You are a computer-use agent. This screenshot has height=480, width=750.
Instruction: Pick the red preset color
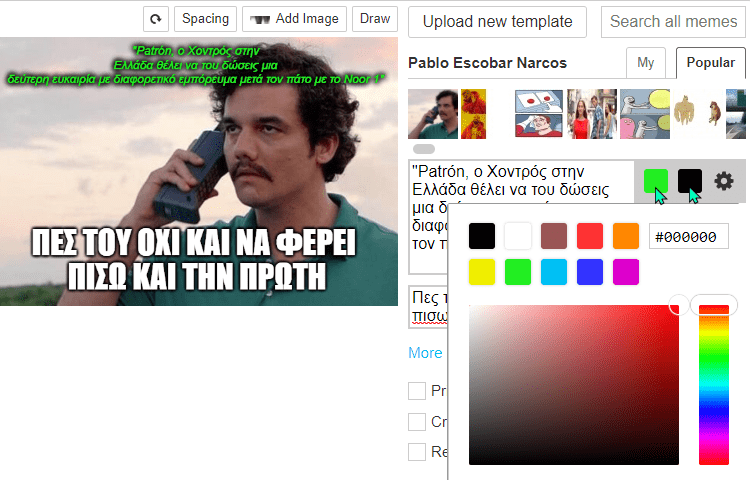[x=590, y=236]
